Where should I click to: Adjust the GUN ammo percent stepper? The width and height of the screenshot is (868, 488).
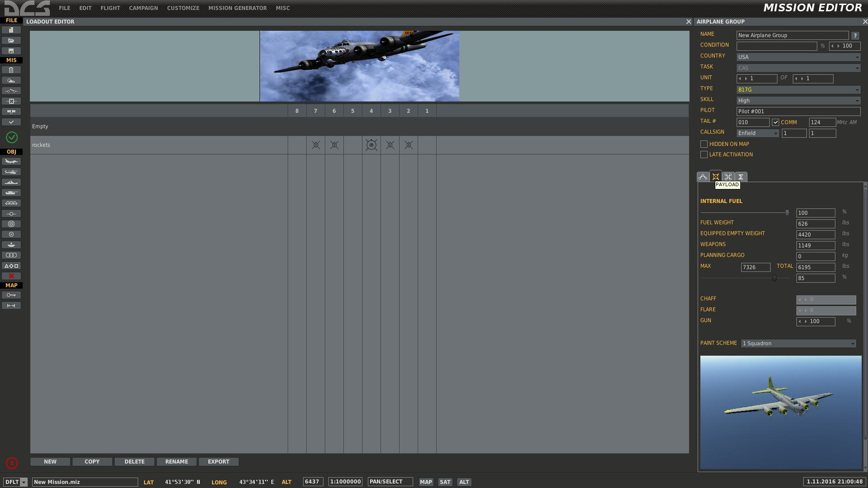(816, 322)
